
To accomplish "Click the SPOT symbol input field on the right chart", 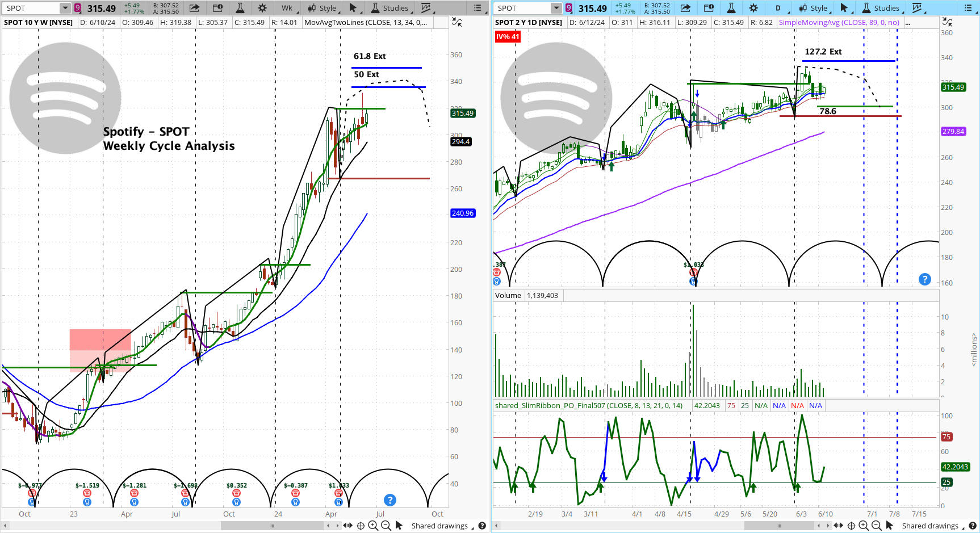I will (522, 8).
